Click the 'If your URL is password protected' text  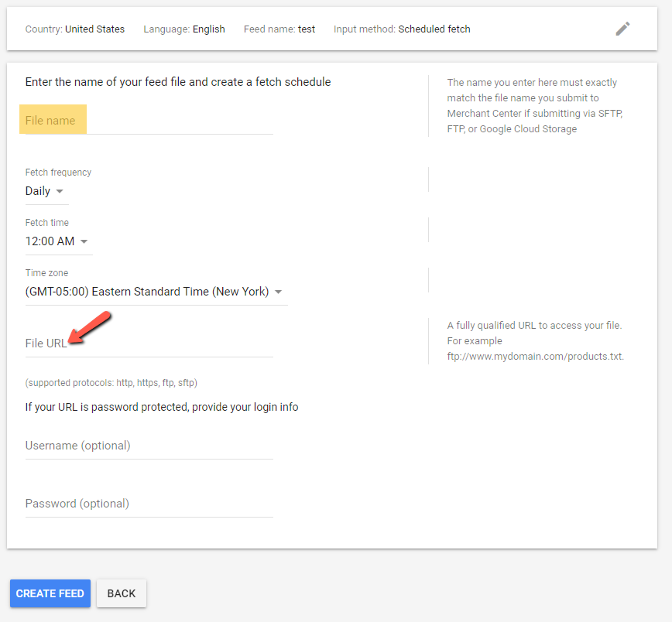(161, 407)
